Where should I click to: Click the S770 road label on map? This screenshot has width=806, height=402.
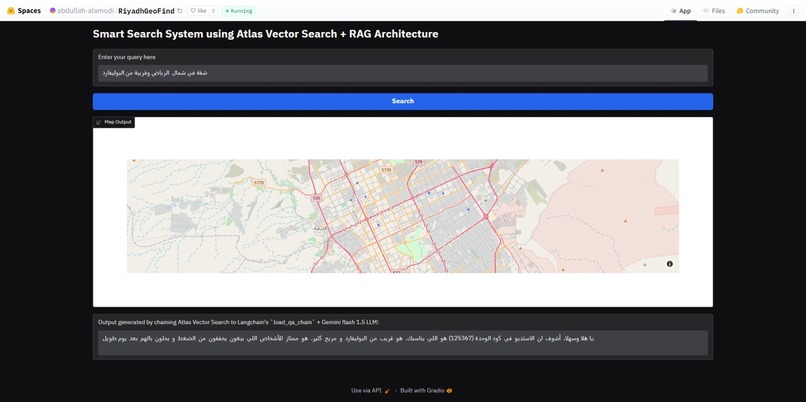tap(259, 182)
